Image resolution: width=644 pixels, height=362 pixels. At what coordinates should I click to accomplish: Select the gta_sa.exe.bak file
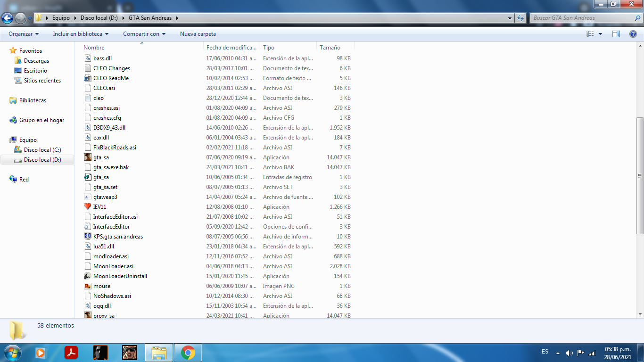pyautogui.click(x=111, y=167)
